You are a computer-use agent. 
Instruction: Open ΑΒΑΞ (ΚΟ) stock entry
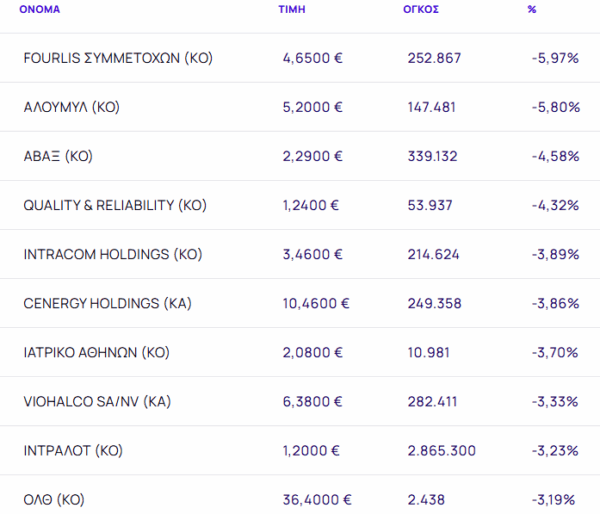[58, 156]
